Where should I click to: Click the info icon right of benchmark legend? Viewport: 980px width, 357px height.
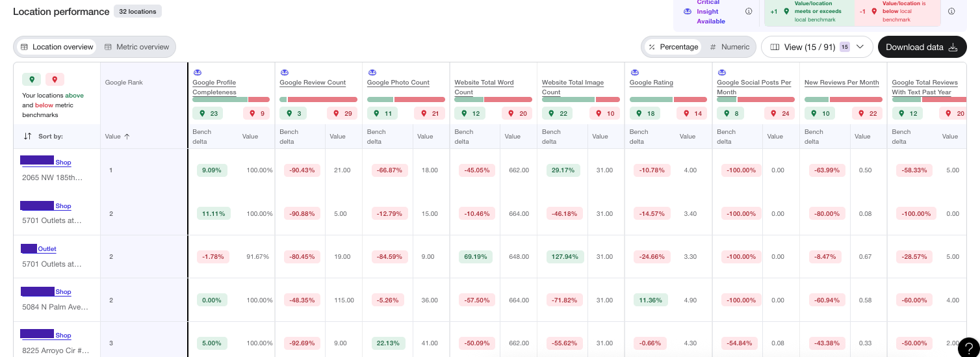point(951,12)
